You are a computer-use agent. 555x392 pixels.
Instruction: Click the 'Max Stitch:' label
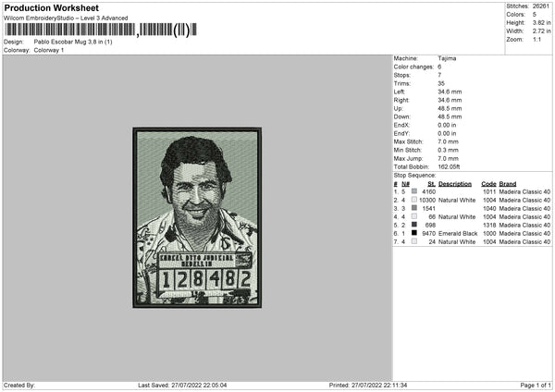(x=408, y=141)
